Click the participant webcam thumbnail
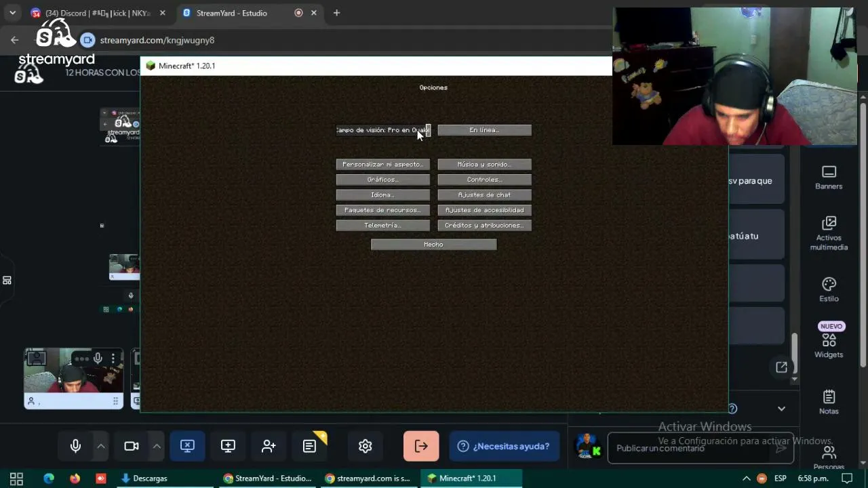Image resolution: width=868 pixels, height=488 pixels. click(73, 378)
